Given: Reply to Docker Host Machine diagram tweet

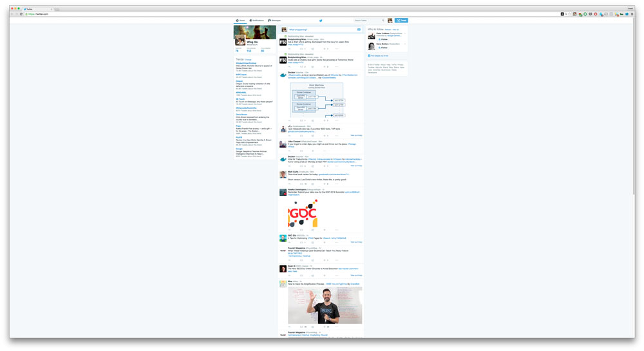Looking at the screenshot, I should click(x=289, y=120).
